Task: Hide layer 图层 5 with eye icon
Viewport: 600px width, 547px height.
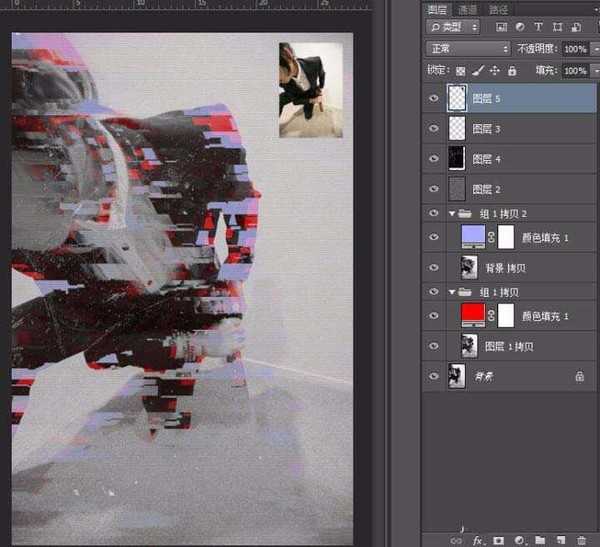Action: click(x=433, y=98)
